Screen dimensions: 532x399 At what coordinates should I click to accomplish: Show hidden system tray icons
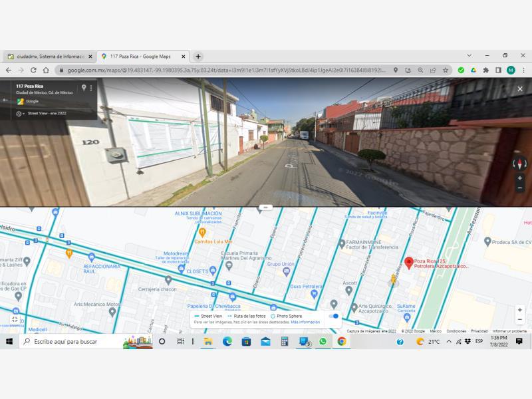tap(449, 341)
